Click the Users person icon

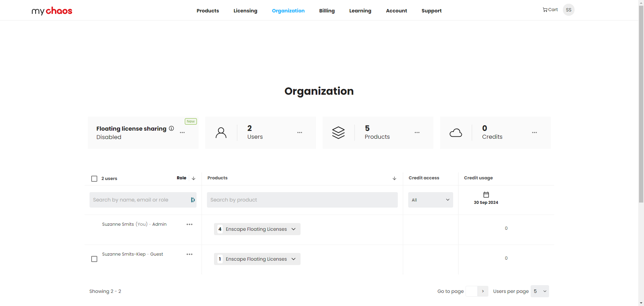(x=221, y=133)
